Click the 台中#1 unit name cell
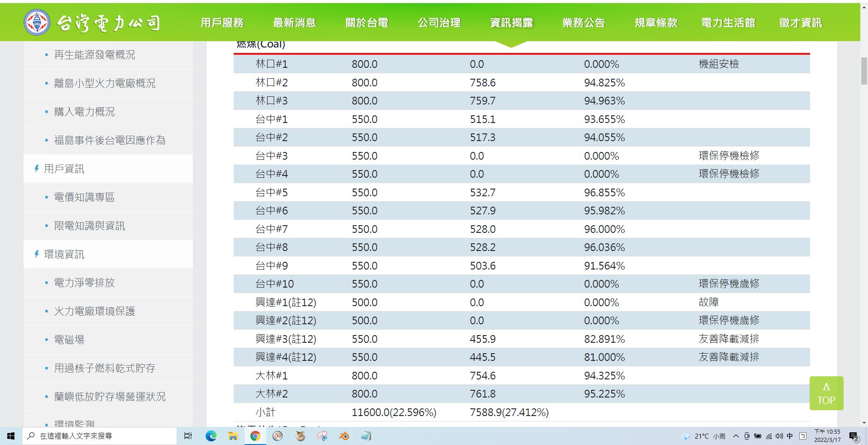The width and height of the screenshot is (868, 445). tap(271, 119)
